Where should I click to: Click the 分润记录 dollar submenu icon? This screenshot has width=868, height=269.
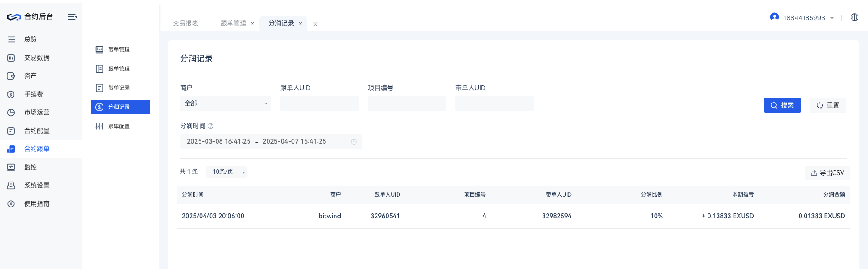coord(99,107)
